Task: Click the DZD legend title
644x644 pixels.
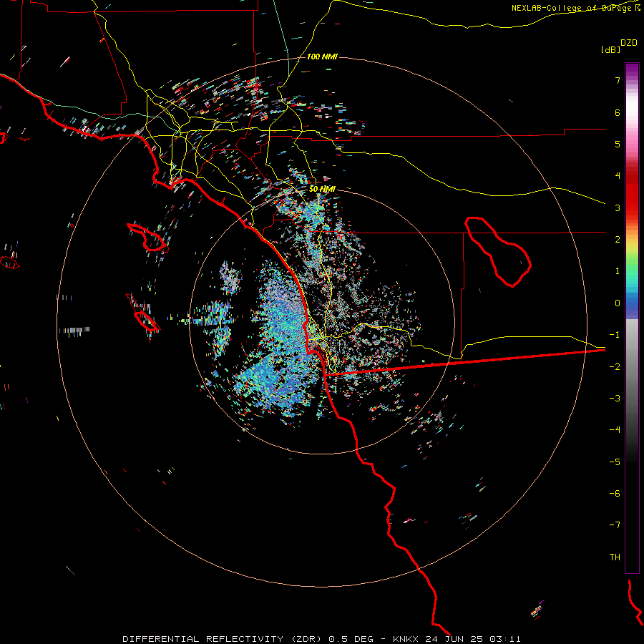Action: pyautogui.click(x=629, y=43)
